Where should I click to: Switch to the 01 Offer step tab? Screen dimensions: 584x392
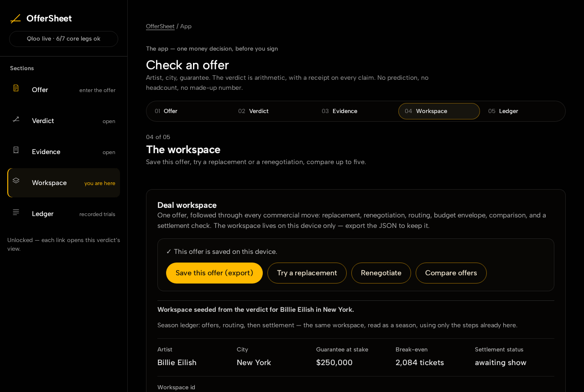click(189, 111)
